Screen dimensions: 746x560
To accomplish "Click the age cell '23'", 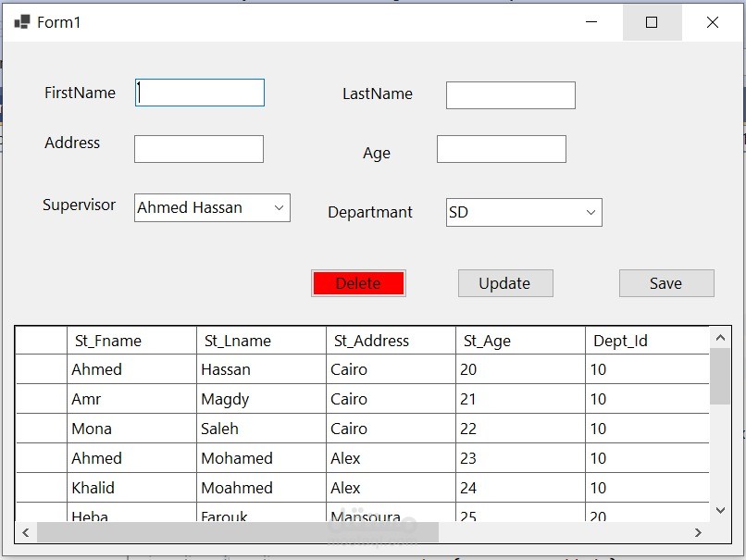I will coord(520,458).
